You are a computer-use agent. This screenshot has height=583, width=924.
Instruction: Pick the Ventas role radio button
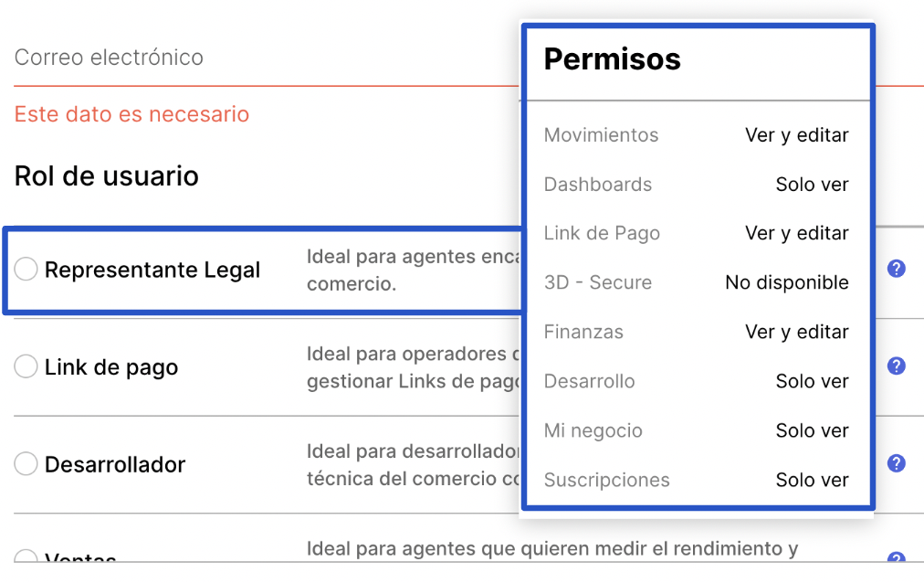click(x=26, y=559)
